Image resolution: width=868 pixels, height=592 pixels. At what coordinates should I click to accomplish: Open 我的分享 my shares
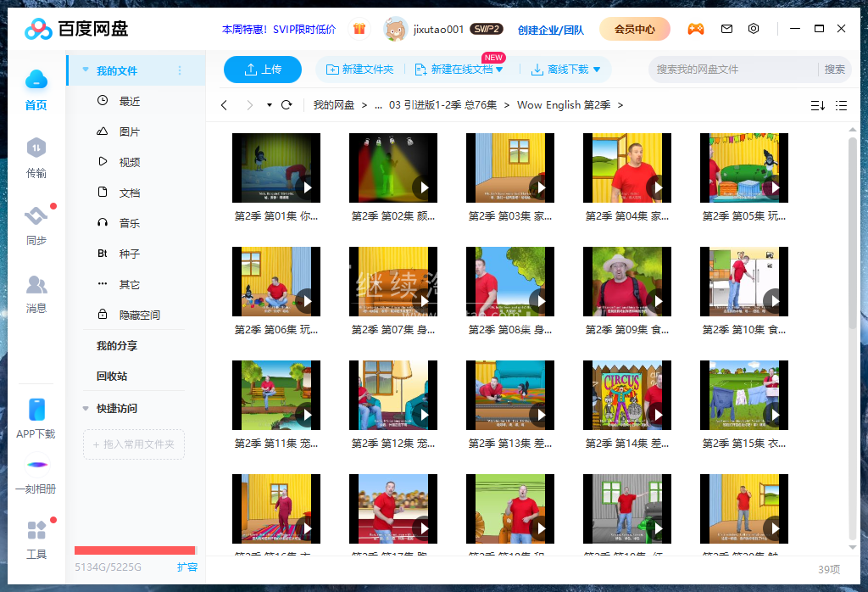[x=117, y=346]
